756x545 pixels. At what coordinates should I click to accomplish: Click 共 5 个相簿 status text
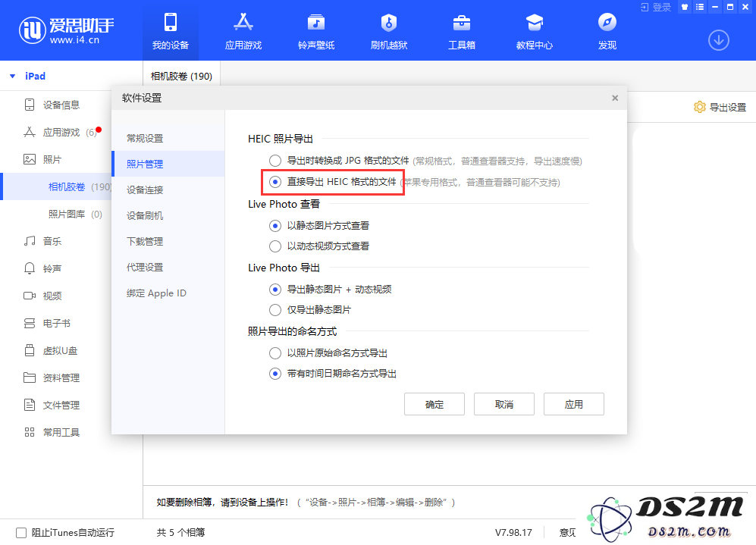tap(180, 532)
